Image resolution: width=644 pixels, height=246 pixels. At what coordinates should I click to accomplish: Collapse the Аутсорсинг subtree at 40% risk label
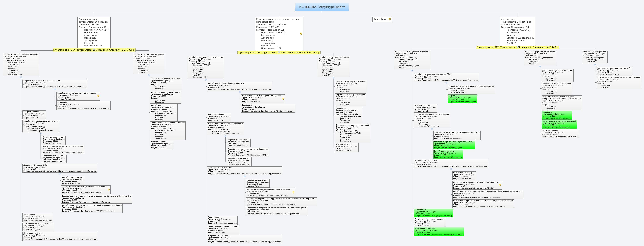[518, 47]
